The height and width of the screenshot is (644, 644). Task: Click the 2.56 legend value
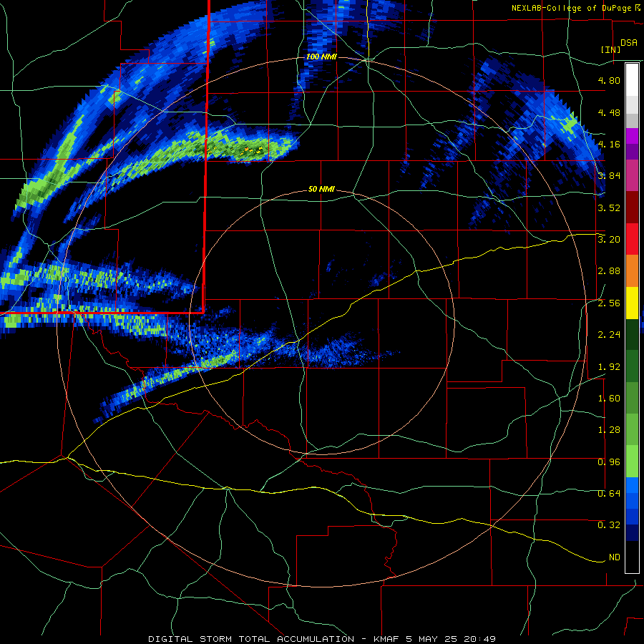[x=609, y=303]
